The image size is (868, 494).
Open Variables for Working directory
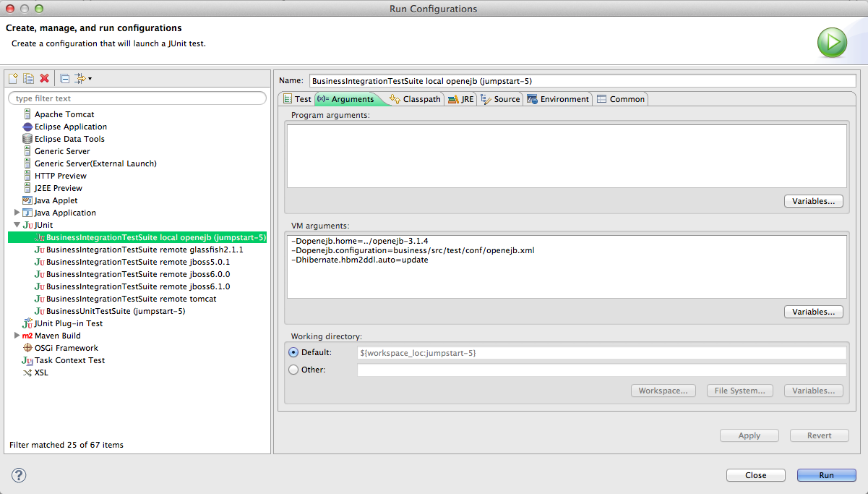[814, 391]
